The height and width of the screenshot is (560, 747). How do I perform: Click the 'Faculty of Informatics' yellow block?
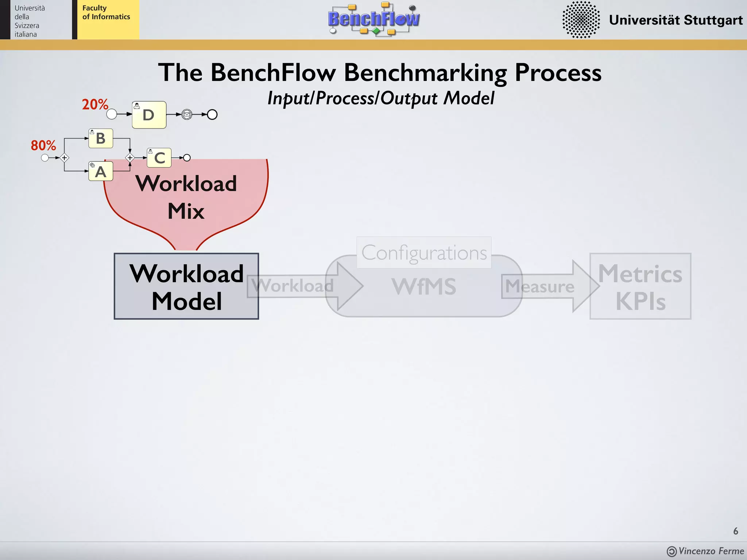point(108,20)
